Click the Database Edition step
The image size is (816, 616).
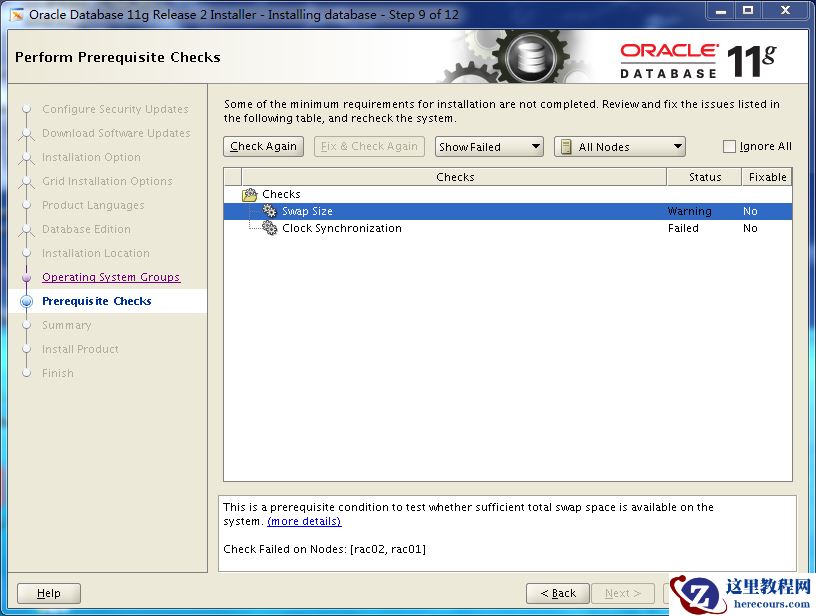[86, 229]
